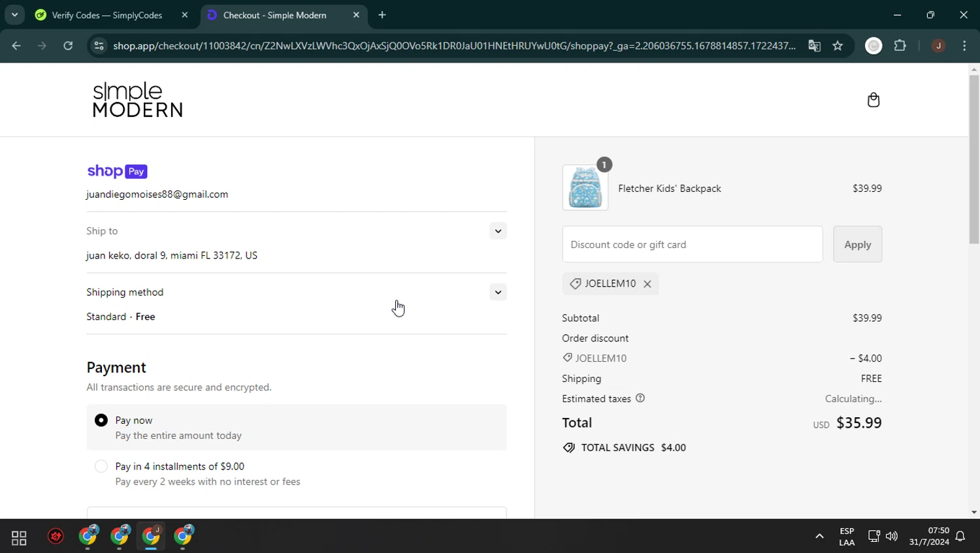Click the Fletcher Kids' Backpack thumbnail
The height and width of the screenshot is (553, 980).
click(585, 188)
